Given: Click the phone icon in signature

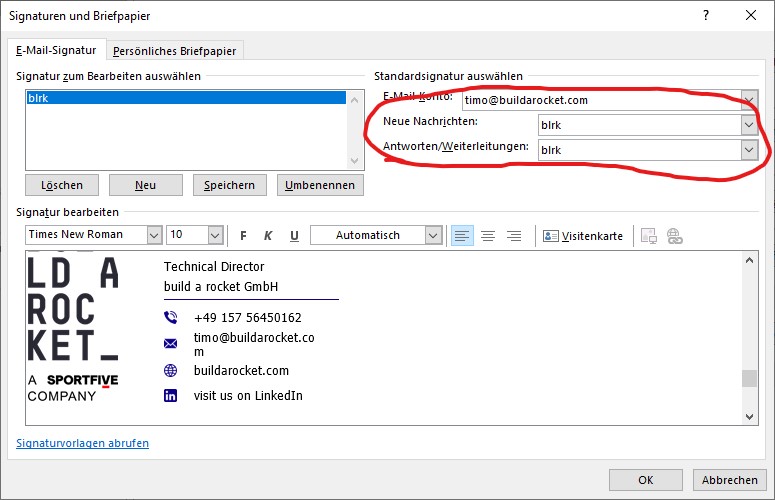Looking at the screenshot, I should tap(171, 317).
